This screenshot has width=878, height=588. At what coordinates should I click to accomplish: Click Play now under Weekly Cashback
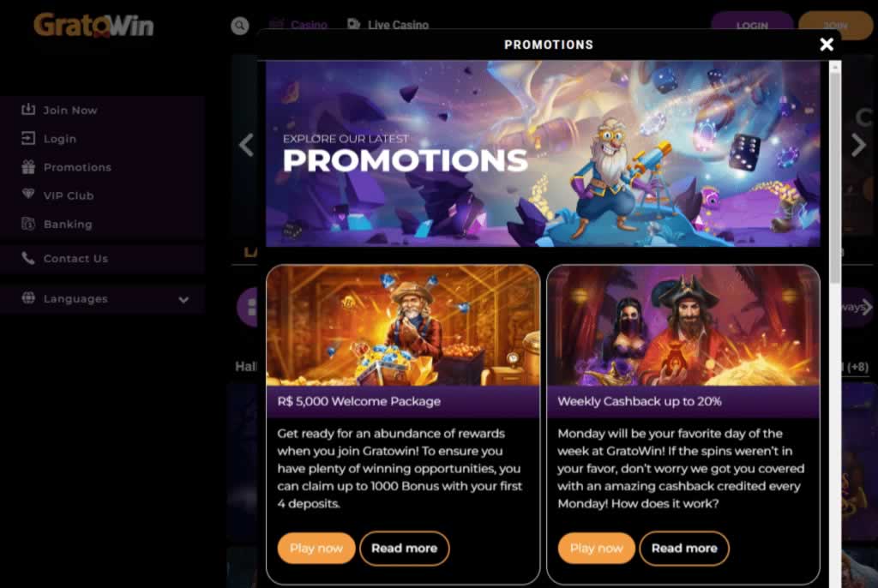pyautogui.click(x=597, y=549)
